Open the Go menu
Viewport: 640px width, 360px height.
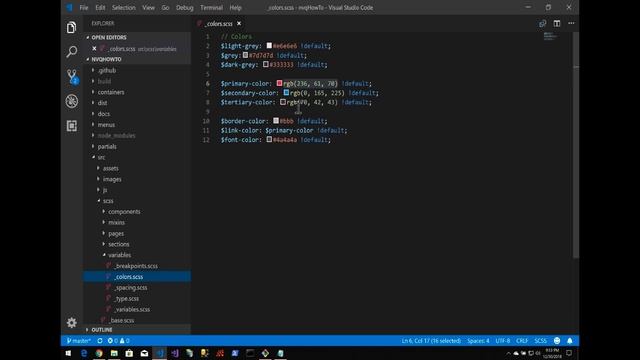(x=165, y=7)
